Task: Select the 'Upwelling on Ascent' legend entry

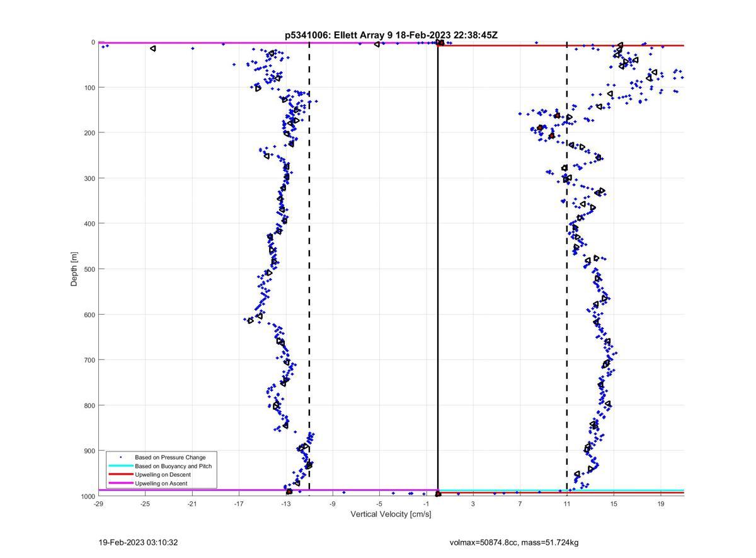Action: pyautogui.click(x=161, y=484)
